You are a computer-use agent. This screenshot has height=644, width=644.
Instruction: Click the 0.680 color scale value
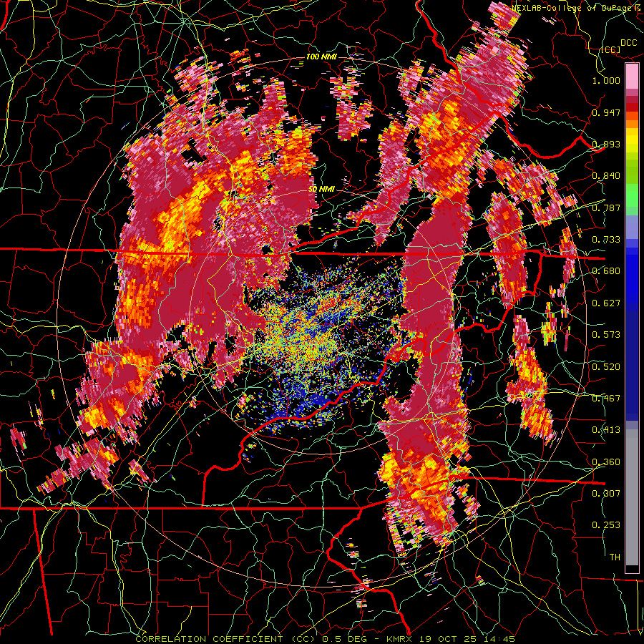606,271
